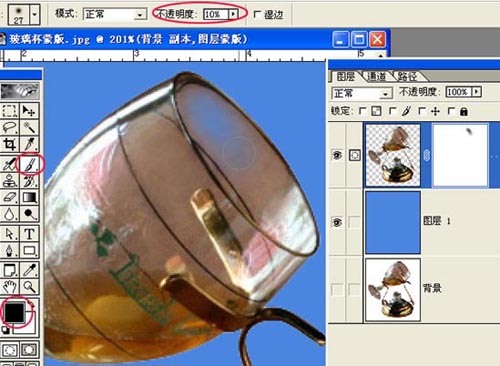
Task: Choose the Lasso tool
Action: pos(10,127)
